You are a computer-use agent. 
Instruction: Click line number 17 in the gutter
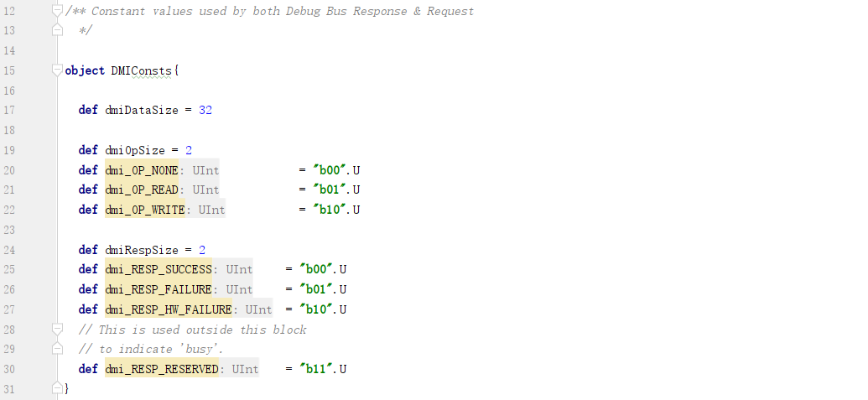[x=9, y=110]
